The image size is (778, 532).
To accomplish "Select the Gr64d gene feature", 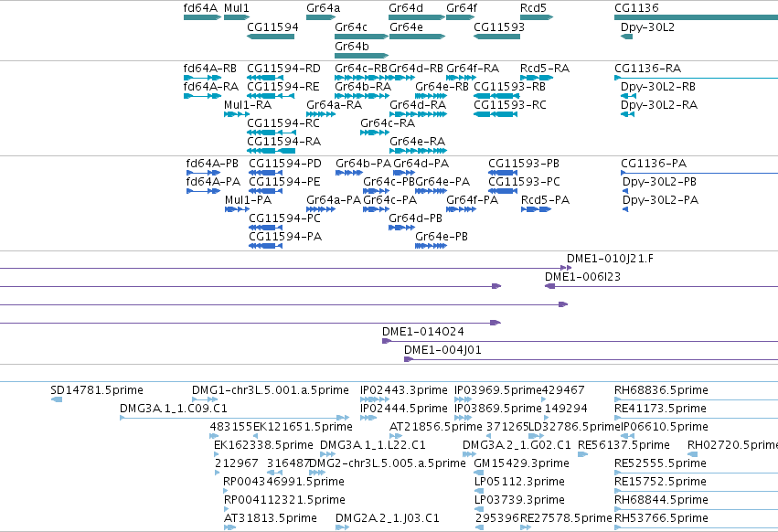I will pyautogui.click(x=417, y=17).
